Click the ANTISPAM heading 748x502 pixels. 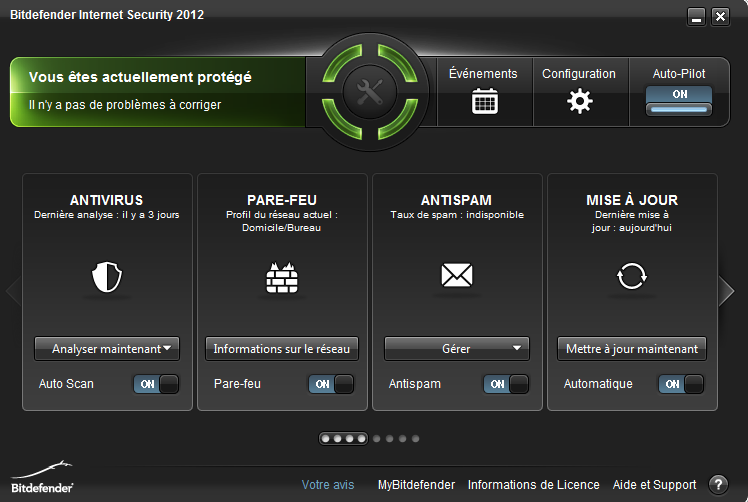(x=457, y=200)
